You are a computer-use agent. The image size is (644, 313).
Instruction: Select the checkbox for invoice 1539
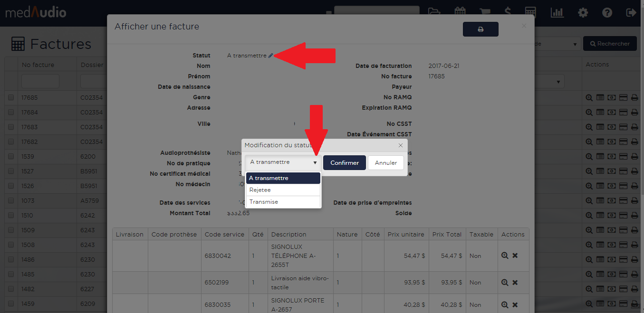click(x=11, y=157)
